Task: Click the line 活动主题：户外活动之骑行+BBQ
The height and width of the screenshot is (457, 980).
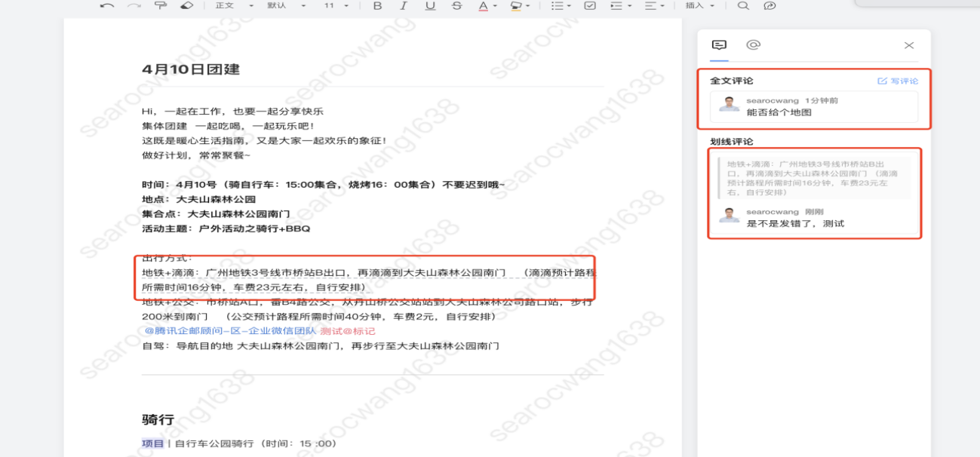Action: (226, 228)
